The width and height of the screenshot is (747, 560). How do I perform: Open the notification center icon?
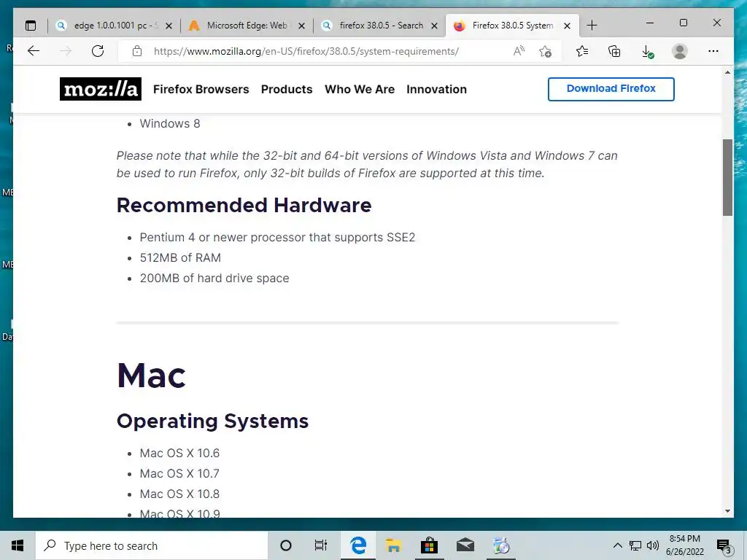pyautogui.click(x=724, y=546)
